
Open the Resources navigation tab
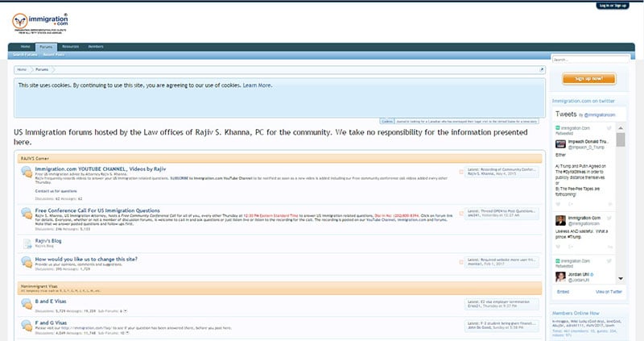[x=71, y=47]
